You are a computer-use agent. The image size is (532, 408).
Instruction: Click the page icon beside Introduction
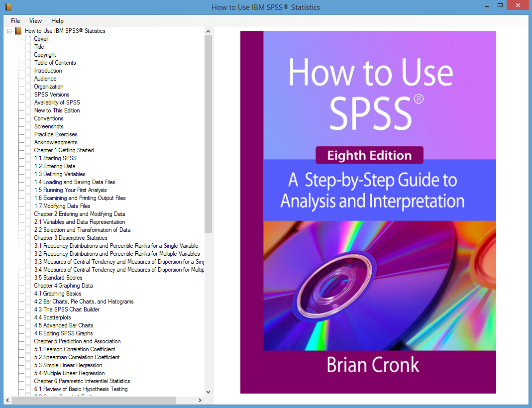pos(28,71)
